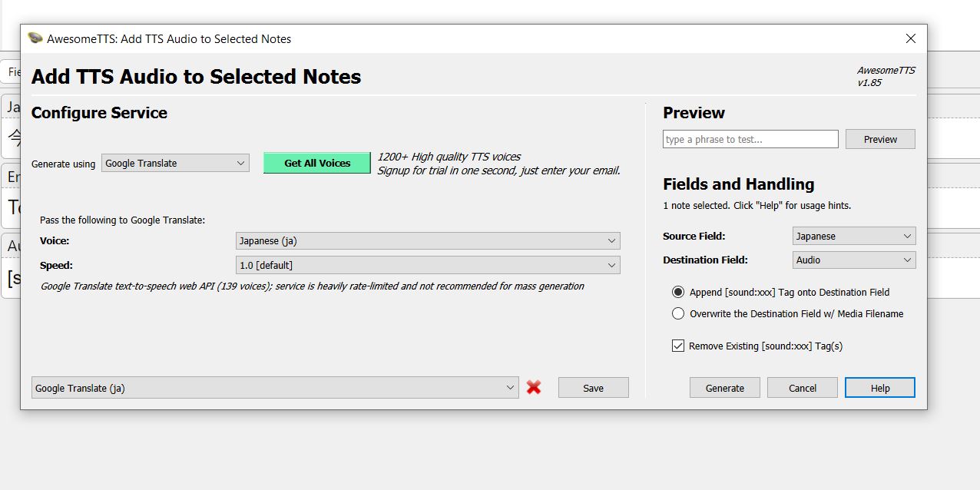Click the 1 note selected hint text
This screenshot has width=980, height=490.
pyautogui.click(x=757, y=205)
